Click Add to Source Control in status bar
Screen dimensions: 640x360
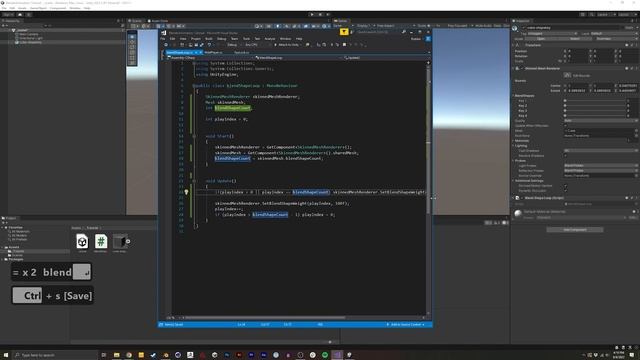[x=405, y=324]
